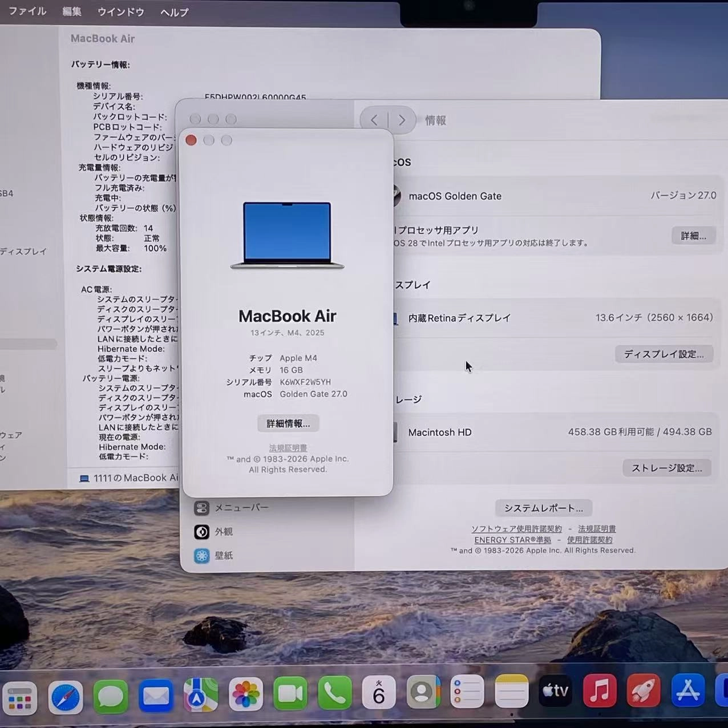Click 充放電回数 row in System Information
This screenshot has height=728, width=728.
click(124, 228)
